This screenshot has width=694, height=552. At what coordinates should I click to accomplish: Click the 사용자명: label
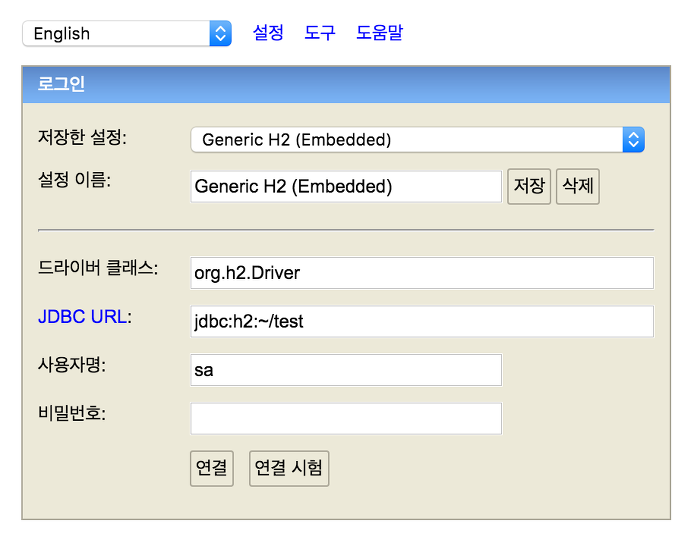(72, 365)
